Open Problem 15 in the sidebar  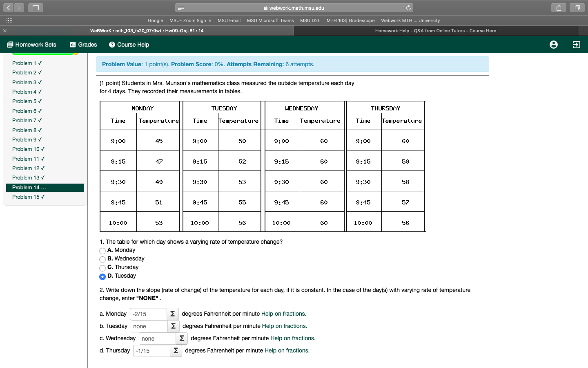click(29, 197)
